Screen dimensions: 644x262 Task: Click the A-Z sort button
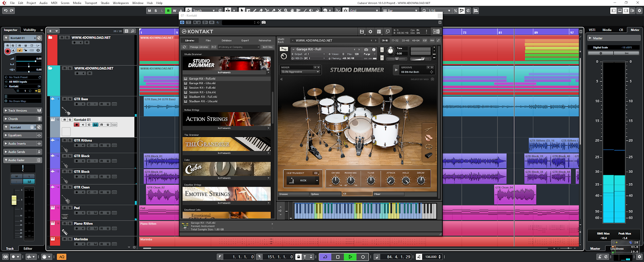[214, 47]
